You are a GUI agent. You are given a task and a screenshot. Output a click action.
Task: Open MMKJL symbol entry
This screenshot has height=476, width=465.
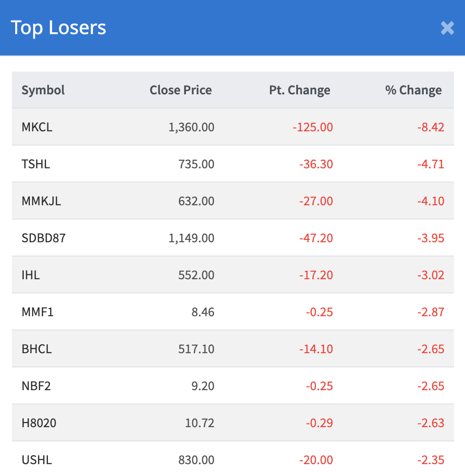[x=41, y=201]
